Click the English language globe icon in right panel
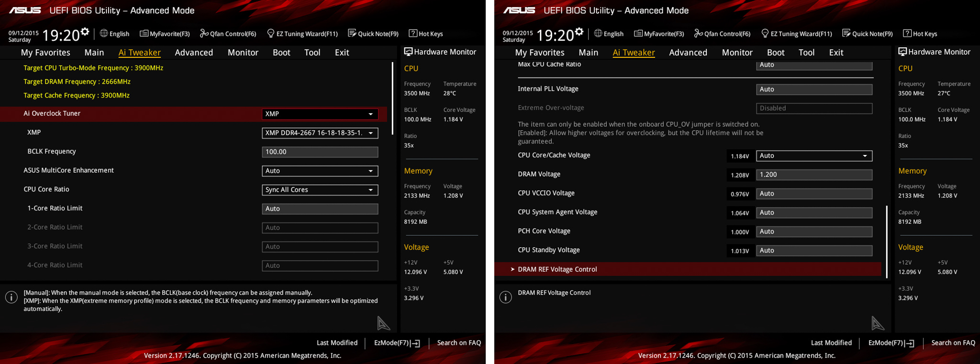The width and height of the screenshot is (980, 364). coord(598,33)
